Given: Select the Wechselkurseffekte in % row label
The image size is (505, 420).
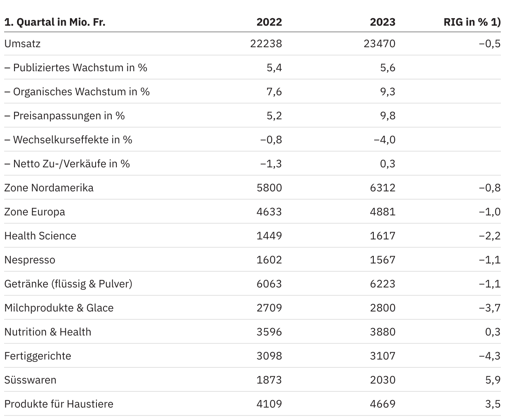Looking at the screenshot, I should click(68, 140).
